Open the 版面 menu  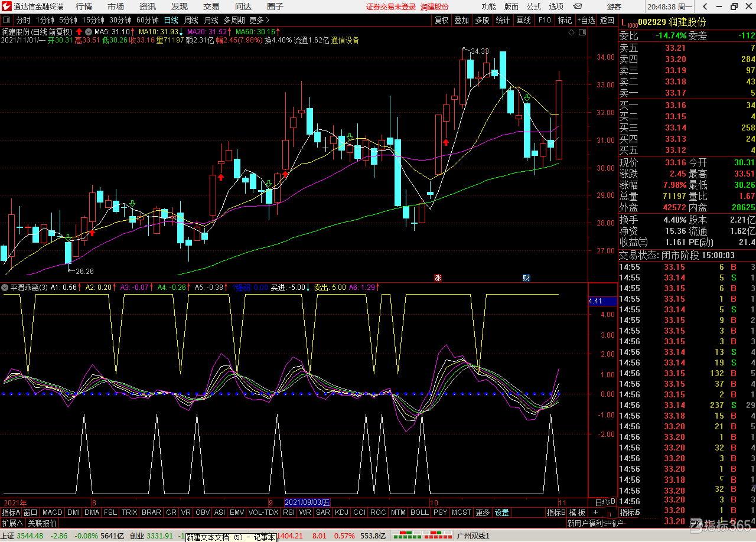click(x=511, y=6)
